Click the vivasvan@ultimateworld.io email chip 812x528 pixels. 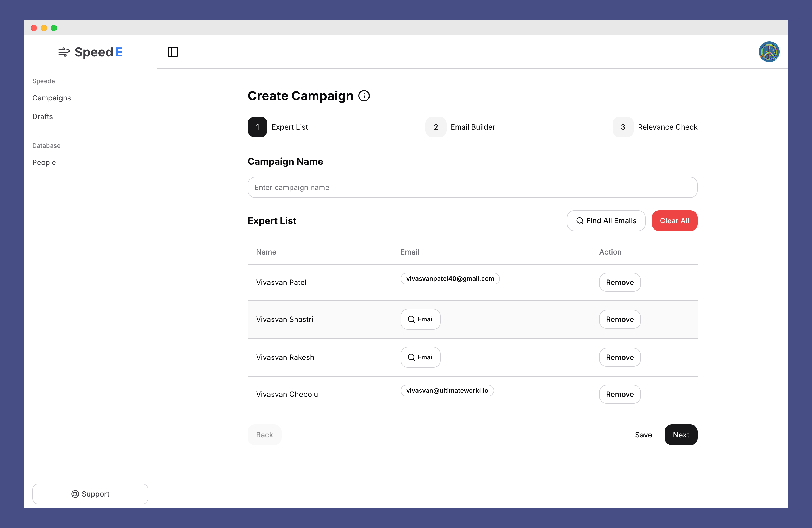click(x=447, y=391)
